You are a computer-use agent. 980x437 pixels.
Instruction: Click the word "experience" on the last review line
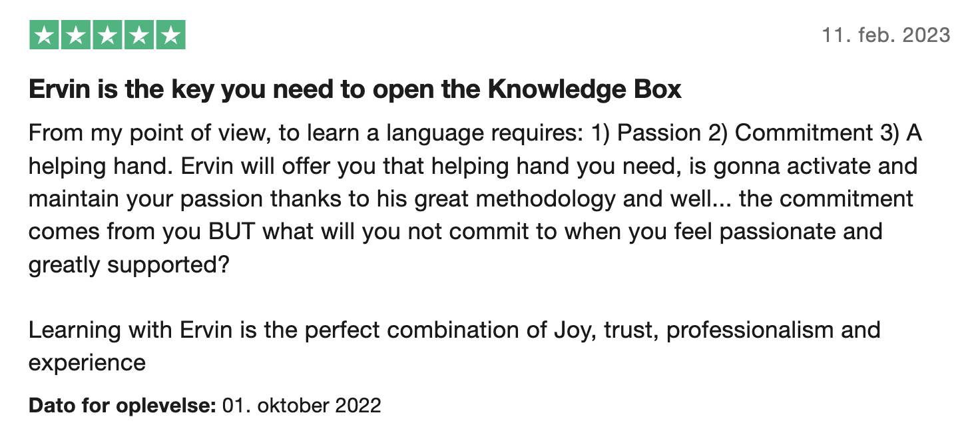tap(87, 363)
